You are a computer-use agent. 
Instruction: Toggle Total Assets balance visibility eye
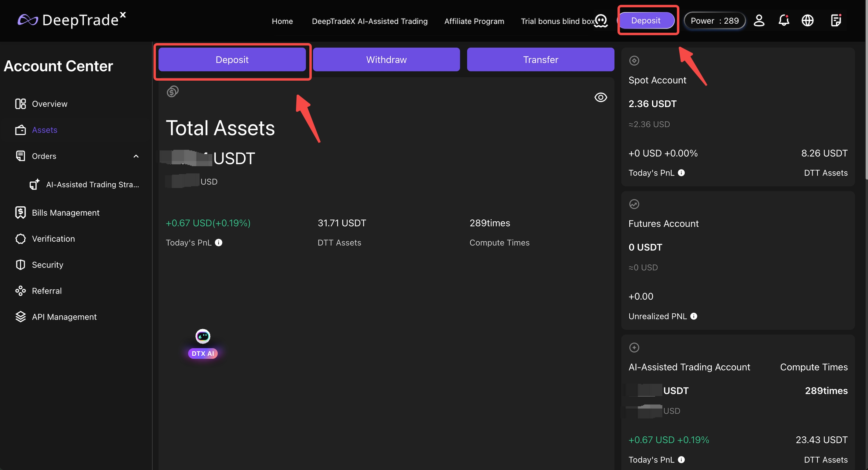[x=601, y=97]
